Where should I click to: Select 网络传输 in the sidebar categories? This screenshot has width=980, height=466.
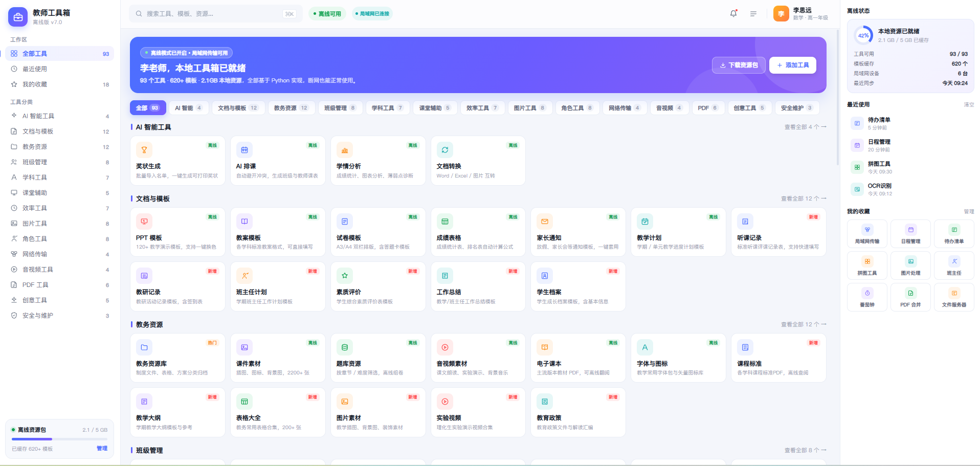[59, 254]
